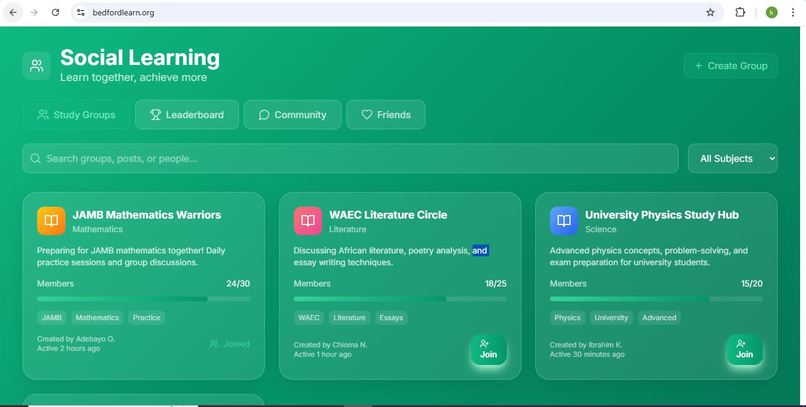Click the pink WAEC Literature book icon
The width and height of the screenshot is (806, 407).
coord(308,221)
